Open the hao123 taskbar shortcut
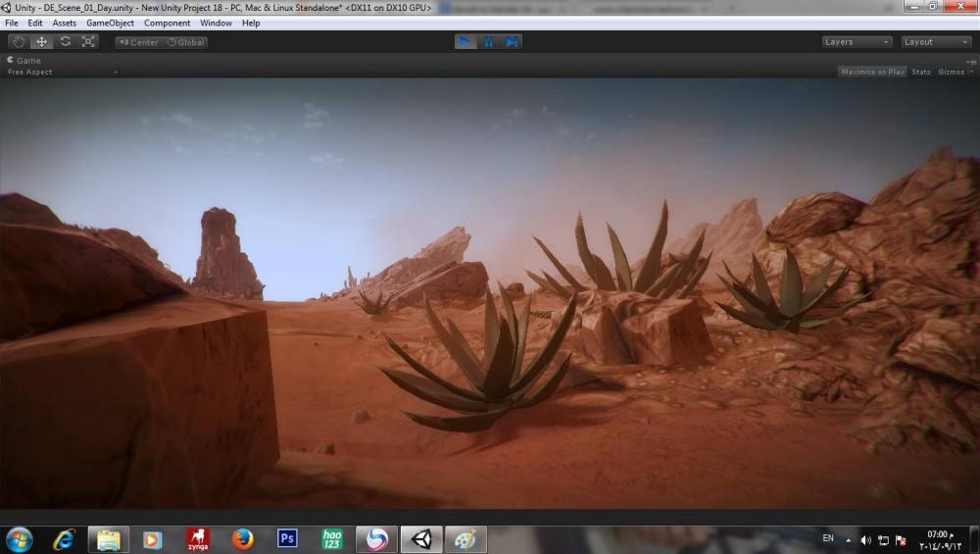This screenshot has height=554, width=980. (332, 539)
